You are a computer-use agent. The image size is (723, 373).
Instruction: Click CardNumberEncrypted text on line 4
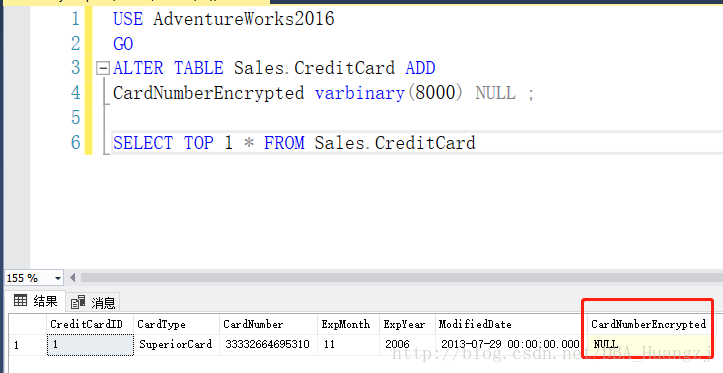coord(208,93)
